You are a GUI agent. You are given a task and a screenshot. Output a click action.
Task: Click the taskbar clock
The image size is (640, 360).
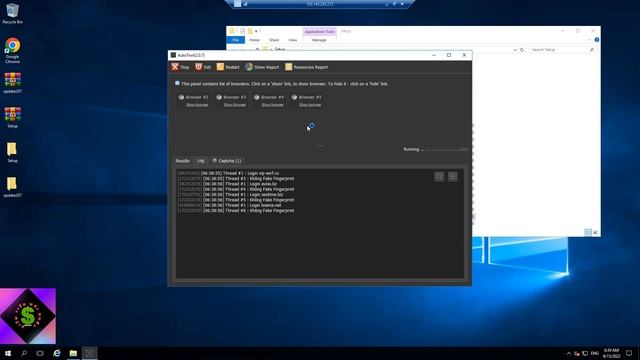coord(611,353)
